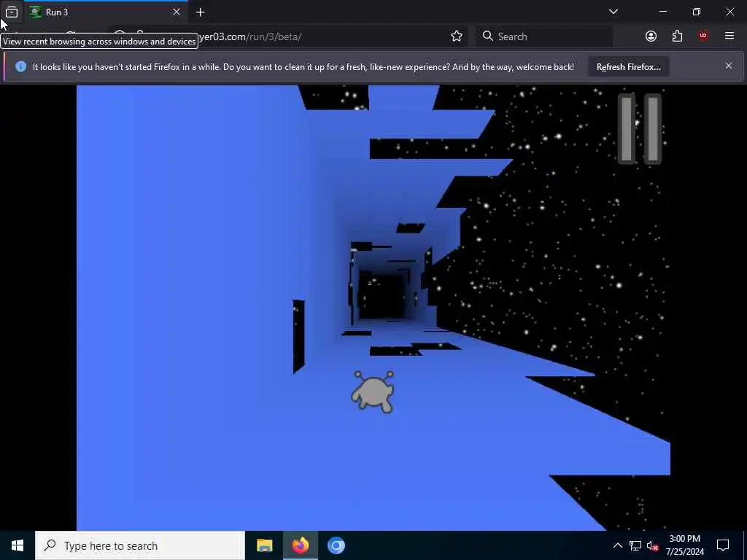Focus the Firefox Search box
This screenshot has width=747, height=560.
click(544, 36)
